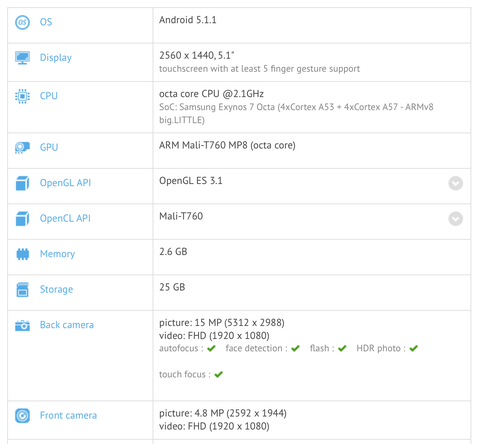Open the CPU label link
480x444 pixels.
click(49, 96)
